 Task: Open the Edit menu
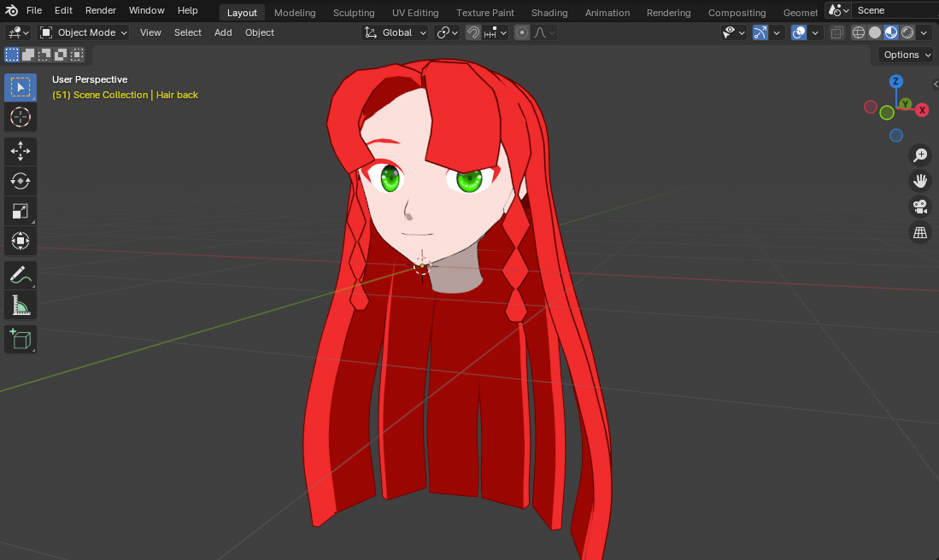[x=63, y=10]
